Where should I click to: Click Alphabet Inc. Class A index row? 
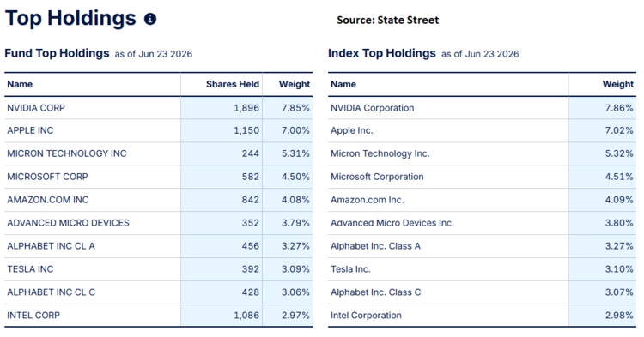pos(376,246)
